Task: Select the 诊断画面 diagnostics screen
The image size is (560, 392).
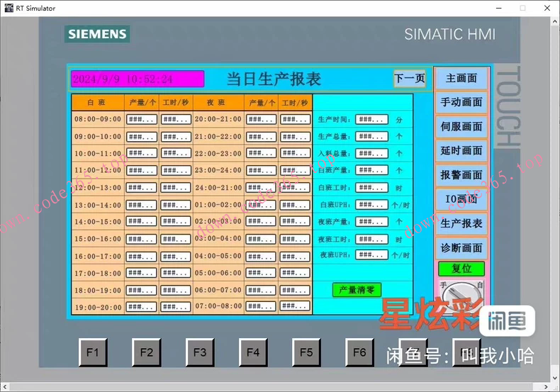Action: click(461, 247)
